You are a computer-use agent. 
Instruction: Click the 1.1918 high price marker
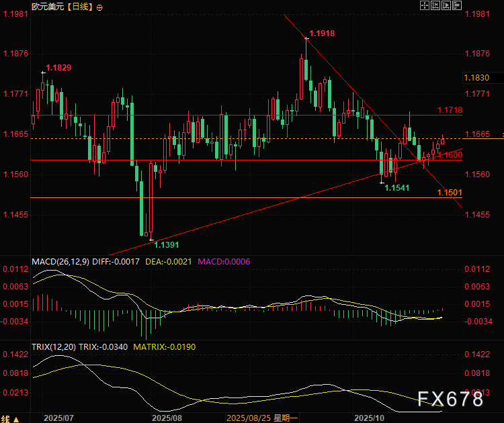(322, 33)
